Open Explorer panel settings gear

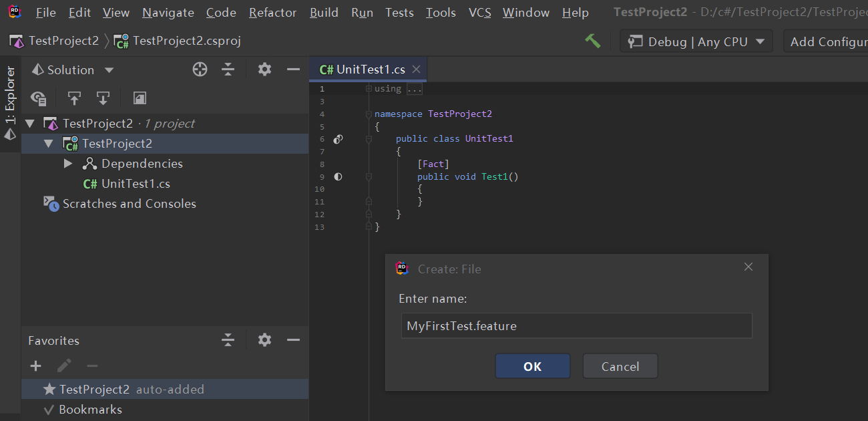coord(264,69)
